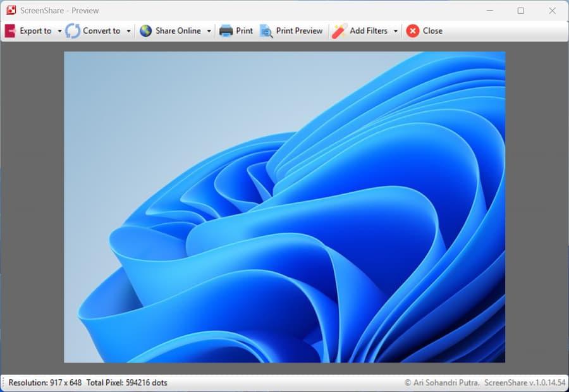Expand the Add Filters dropdown arrow

pyautogui.click(x=396, y=31)
